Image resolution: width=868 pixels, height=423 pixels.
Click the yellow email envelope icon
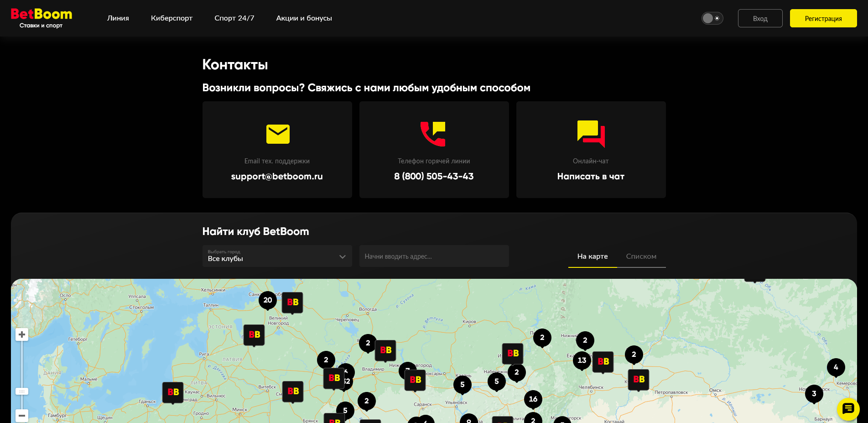[278, 134]
